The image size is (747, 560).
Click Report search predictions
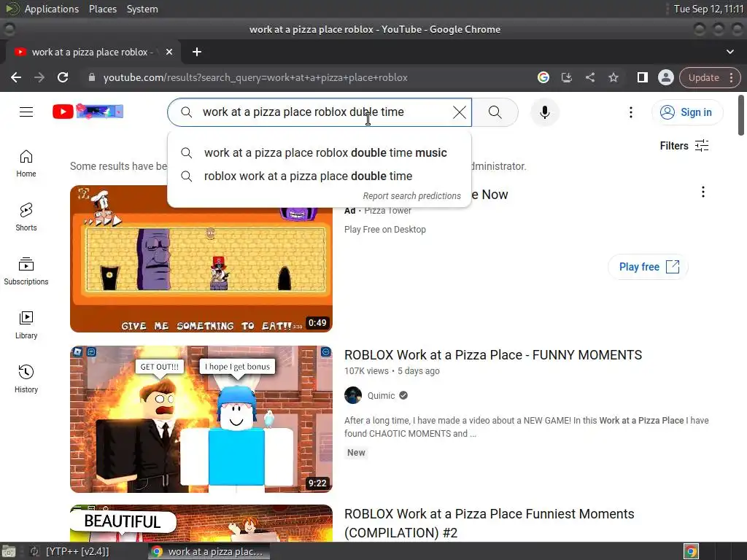[411, 196]
